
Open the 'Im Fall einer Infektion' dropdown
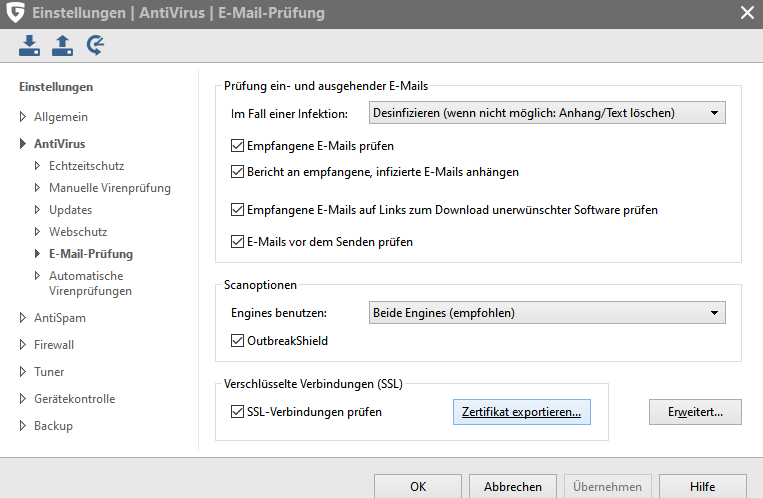pyautogui.click(x=547, y=113)
